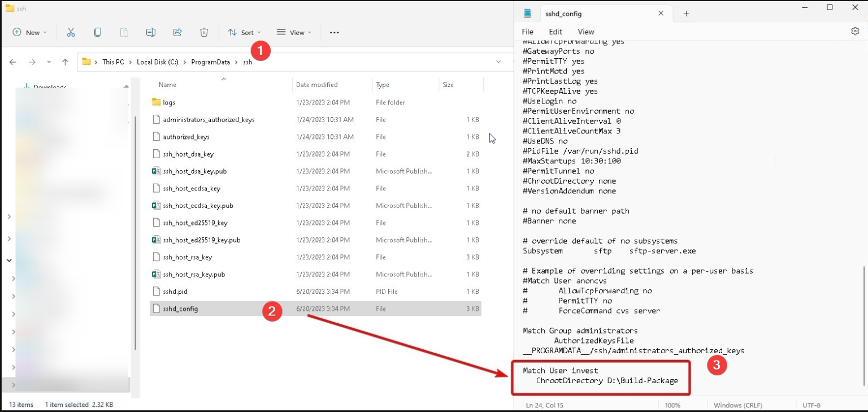Click the Paste icon in Explorer toolbar
Image resolution: width=868 pixels, height=412 pixels.
coord(124,32)
